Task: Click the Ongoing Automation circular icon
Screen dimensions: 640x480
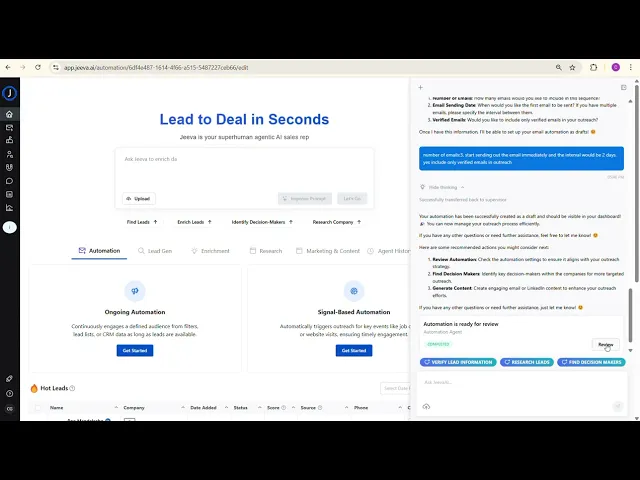Action: pyautogui.click(x=135, y=291)
